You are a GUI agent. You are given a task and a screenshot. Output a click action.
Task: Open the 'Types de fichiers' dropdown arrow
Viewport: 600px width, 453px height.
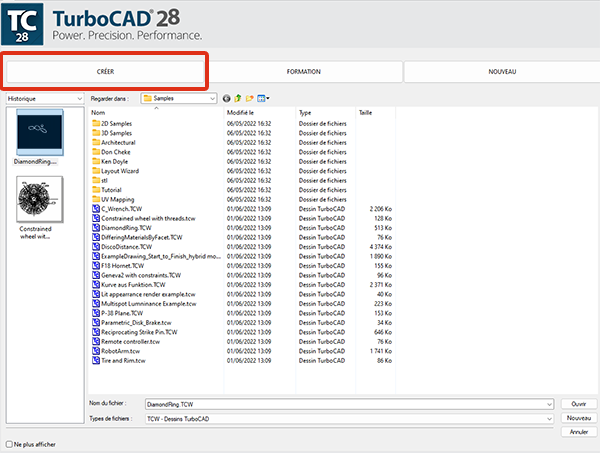tap(549, 419)
